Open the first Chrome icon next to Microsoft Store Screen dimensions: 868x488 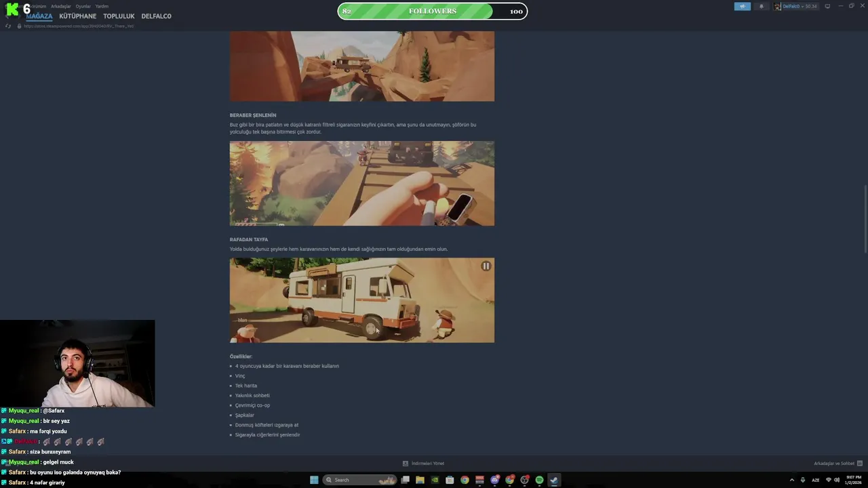click(x=465, y=480)
